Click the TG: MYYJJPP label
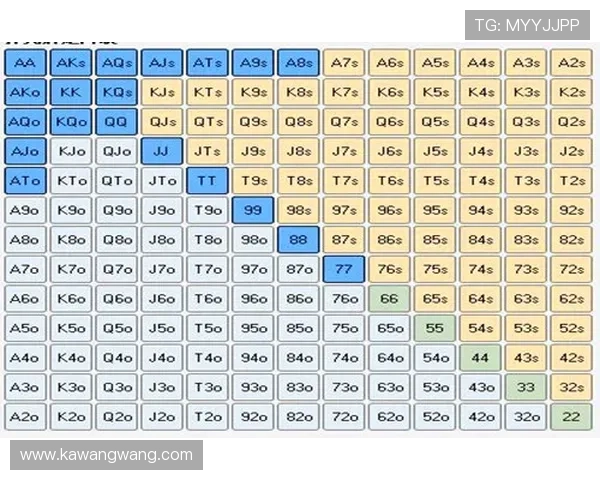 click(x=527, y=25)
